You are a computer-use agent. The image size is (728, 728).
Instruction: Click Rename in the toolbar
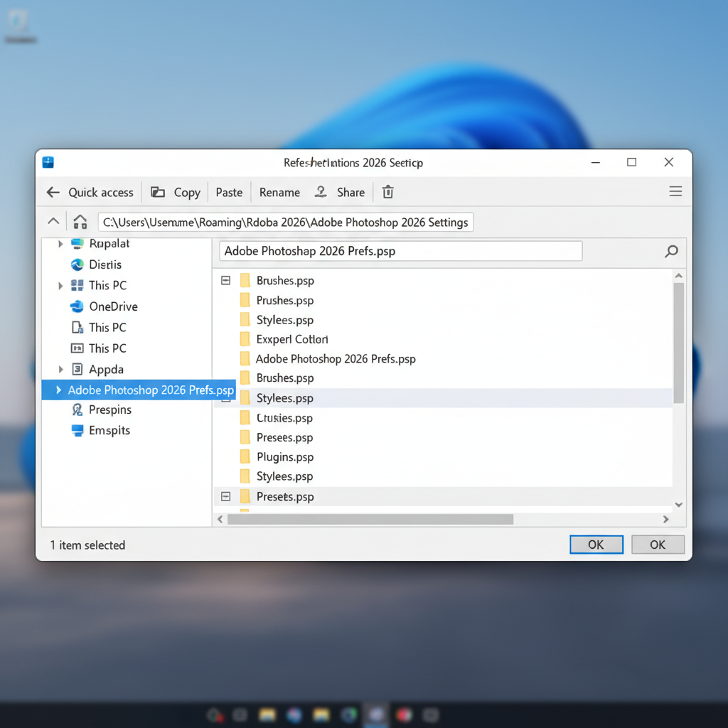pyautogui.click(x=279, y=192)
